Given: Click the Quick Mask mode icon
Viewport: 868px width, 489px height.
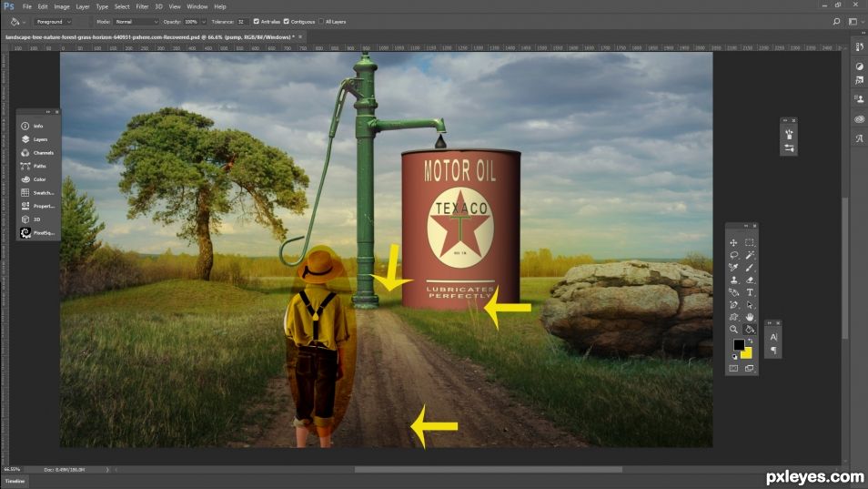Looking at the screenshot, I should pyautogui.click(x=733, y=368).
